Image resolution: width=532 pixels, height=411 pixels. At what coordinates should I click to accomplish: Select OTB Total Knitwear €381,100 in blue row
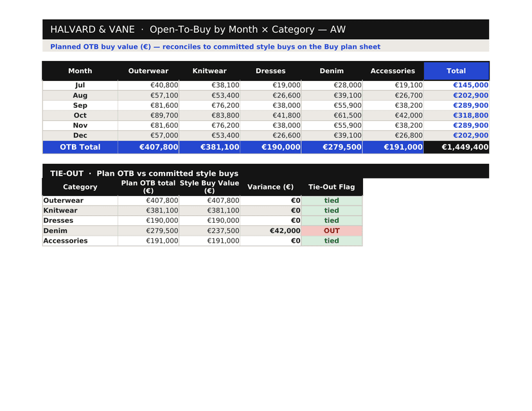209,147
